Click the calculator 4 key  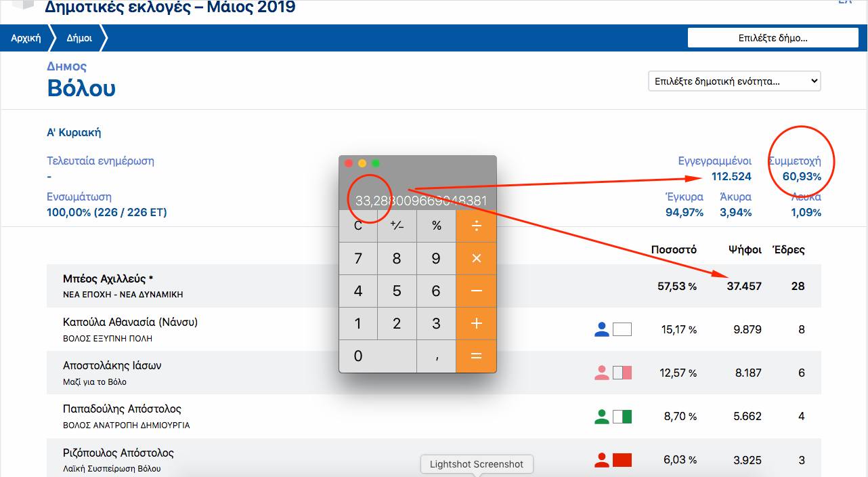click(358, 291)
